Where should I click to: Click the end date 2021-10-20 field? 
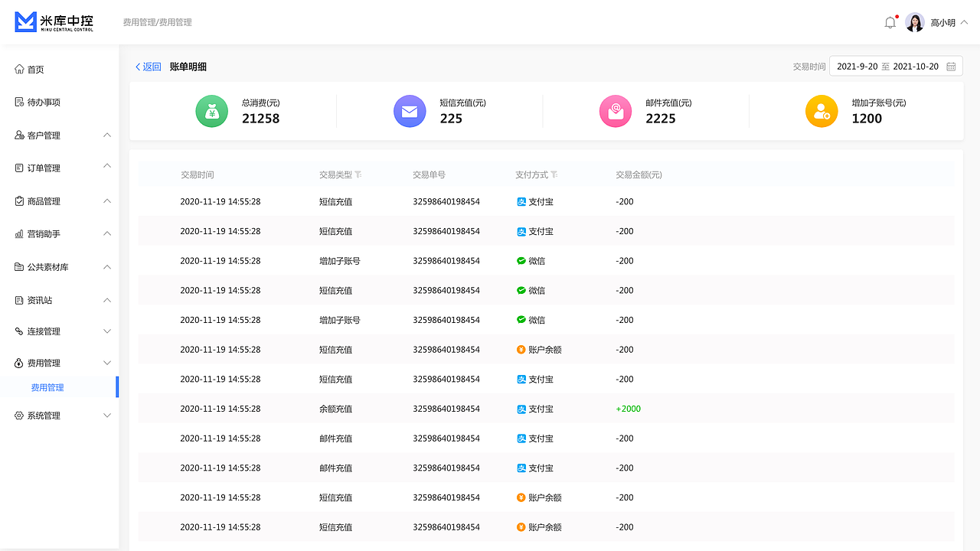916,67
